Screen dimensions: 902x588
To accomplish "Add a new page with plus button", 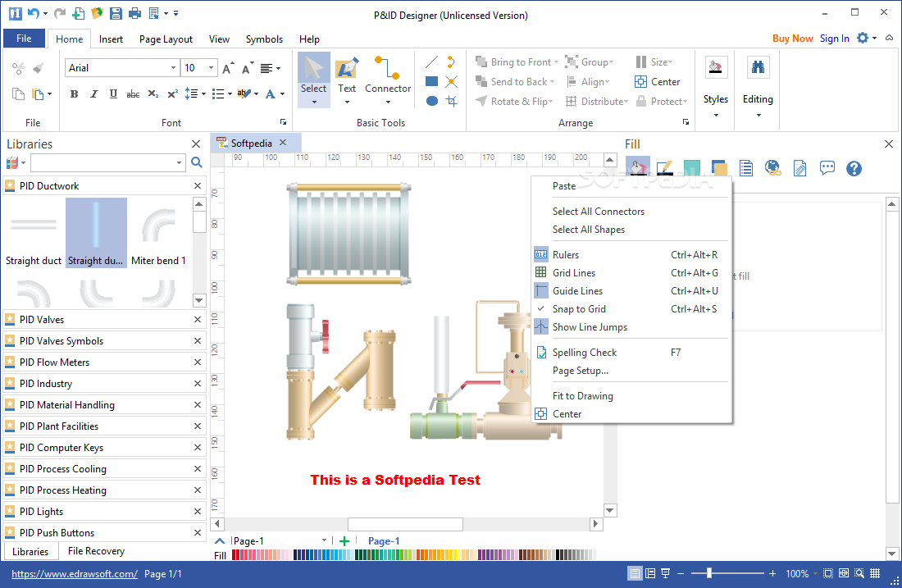I will click(x=344, y=540).
